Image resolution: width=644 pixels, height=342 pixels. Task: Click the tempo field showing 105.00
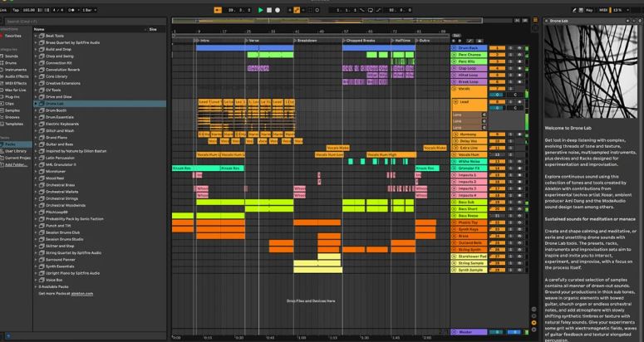pyautogui.click(x=28, y=10)
